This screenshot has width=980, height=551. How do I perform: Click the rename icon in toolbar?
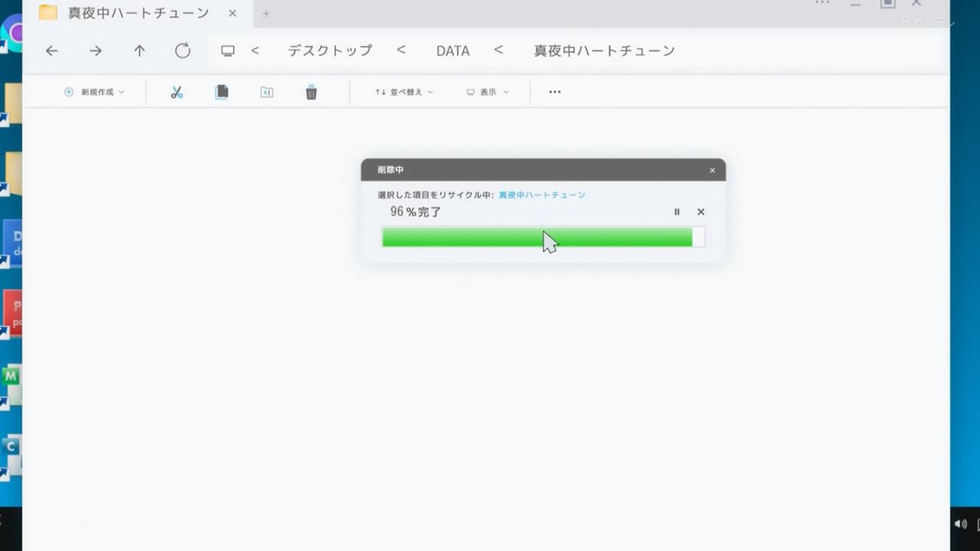pyautogui.click(x=266, y=93)
